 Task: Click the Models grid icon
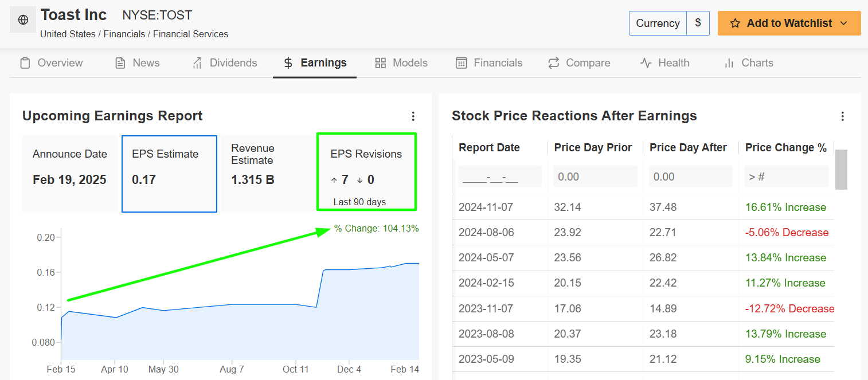pos(381,63)
